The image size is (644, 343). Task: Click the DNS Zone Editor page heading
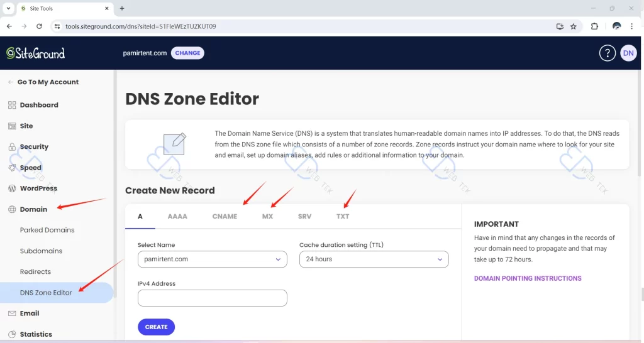pyautogui.click(x=192, y=99)
